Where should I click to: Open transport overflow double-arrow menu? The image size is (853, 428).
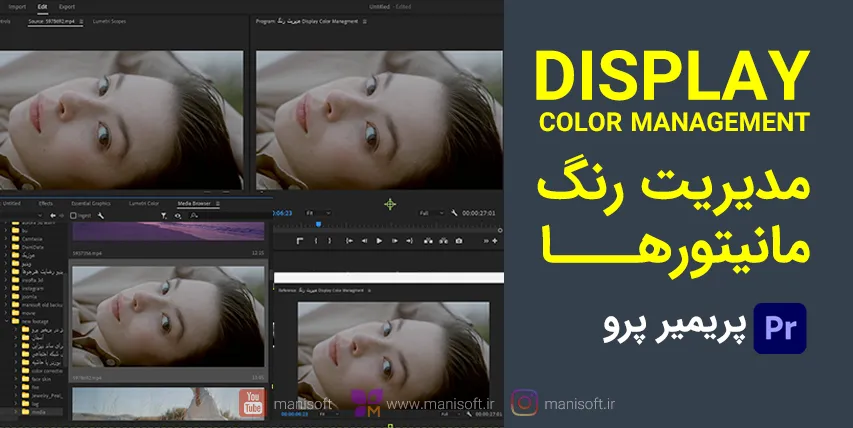tap(486, 241)
